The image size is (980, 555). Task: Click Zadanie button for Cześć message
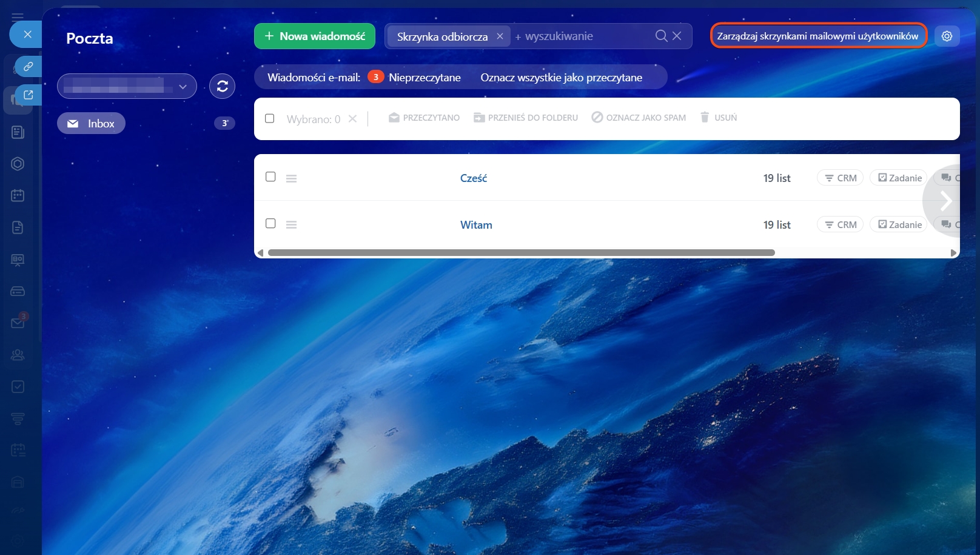point(899,178)
